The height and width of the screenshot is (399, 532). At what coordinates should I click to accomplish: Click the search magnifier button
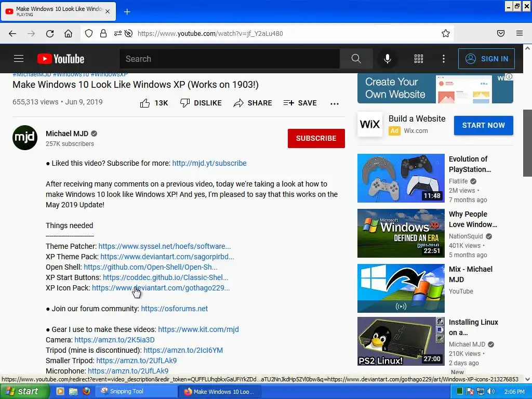click(x=356, y=59)
